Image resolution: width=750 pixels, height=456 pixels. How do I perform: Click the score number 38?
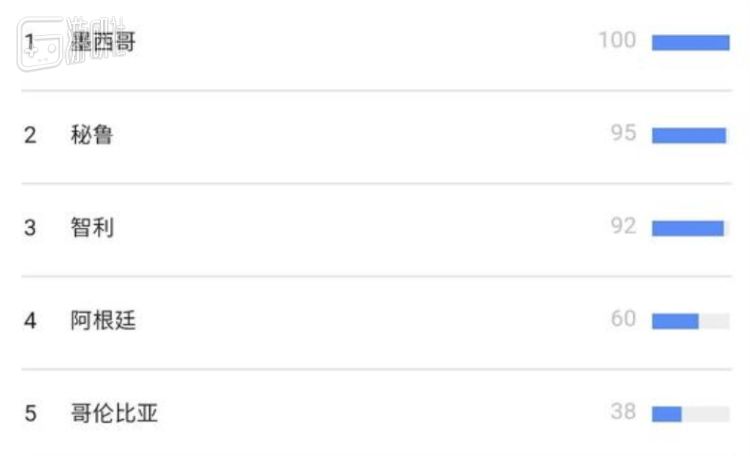623,412
